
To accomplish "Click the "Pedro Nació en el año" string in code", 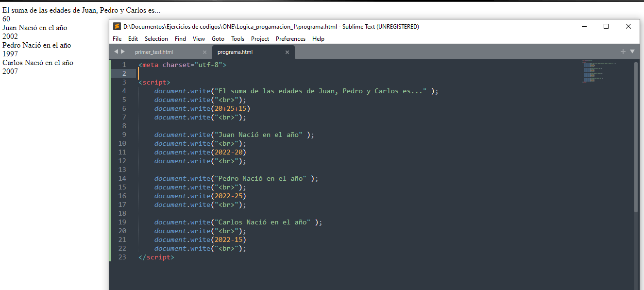I will 261,178.
